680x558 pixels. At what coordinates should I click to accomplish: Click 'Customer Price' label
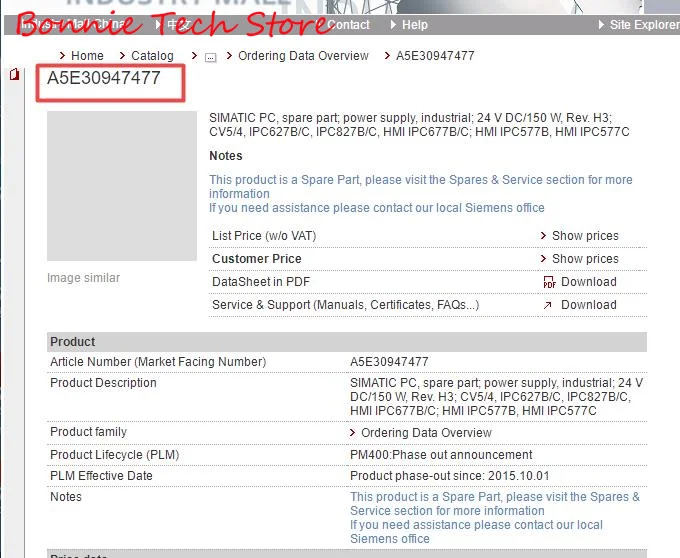[256, 258]
